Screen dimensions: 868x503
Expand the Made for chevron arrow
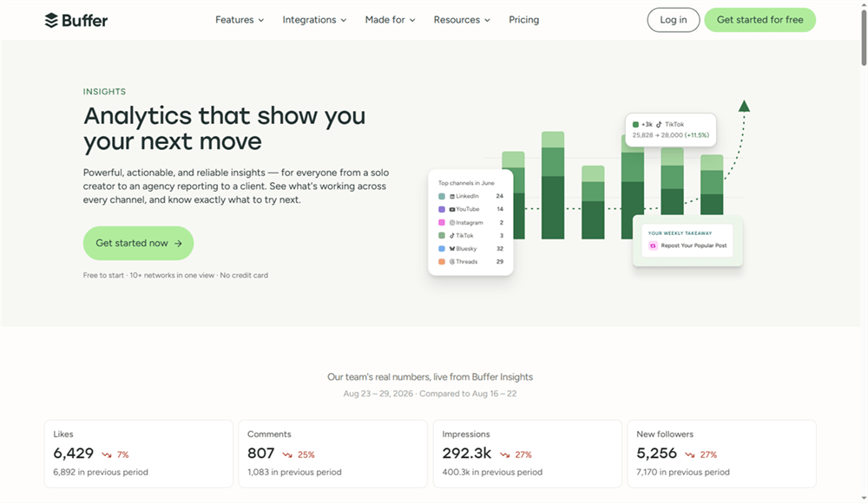[x=412, y=21]
